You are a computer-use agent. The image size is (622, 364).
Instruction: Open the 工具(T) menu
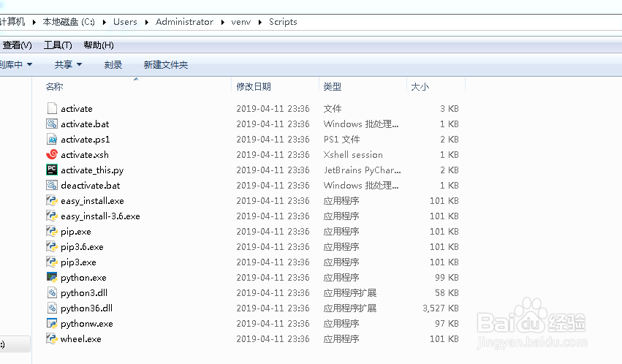click(58, 45)
